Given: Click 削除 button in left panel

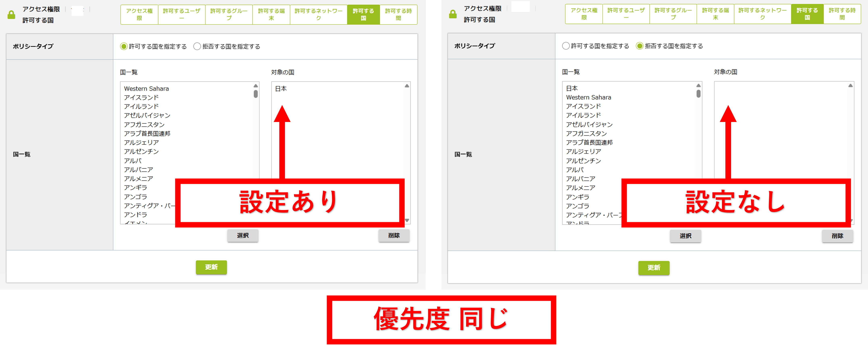Looking at the screenshot, I should click(394, 235).
